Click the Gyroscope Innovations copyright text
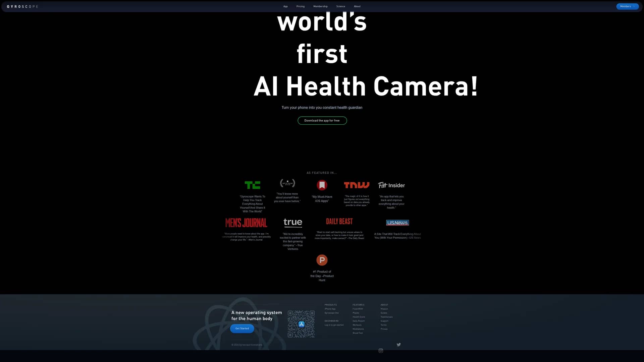Viewport: 644px width, 362px height. 247,345
